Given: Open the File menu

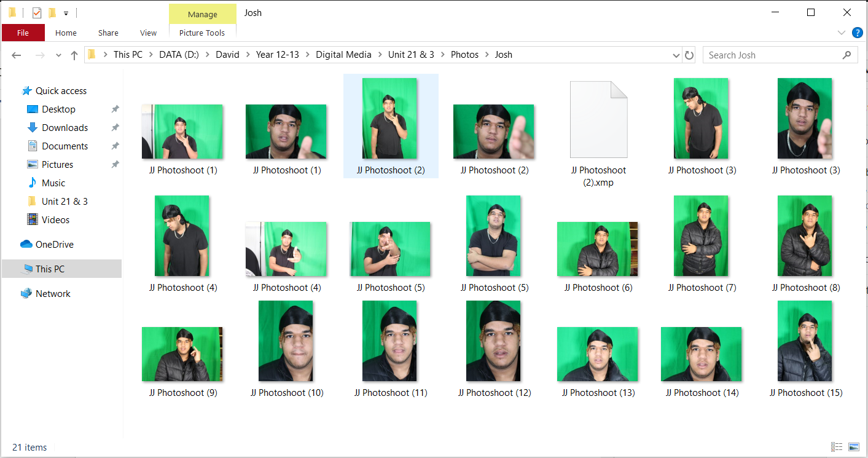Looking at the screenshot, I should (23, 33).
